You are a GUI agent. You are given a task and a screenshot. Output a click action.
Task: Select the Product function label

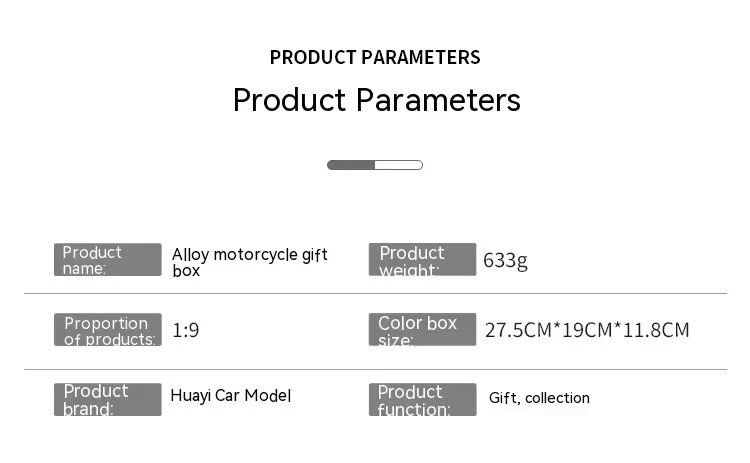(x=422, y=399)
